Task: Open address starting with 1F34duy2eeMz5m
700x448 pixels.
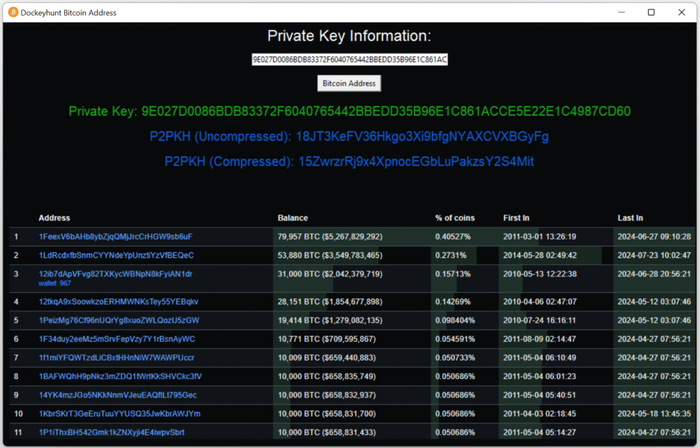Action: 116,339
